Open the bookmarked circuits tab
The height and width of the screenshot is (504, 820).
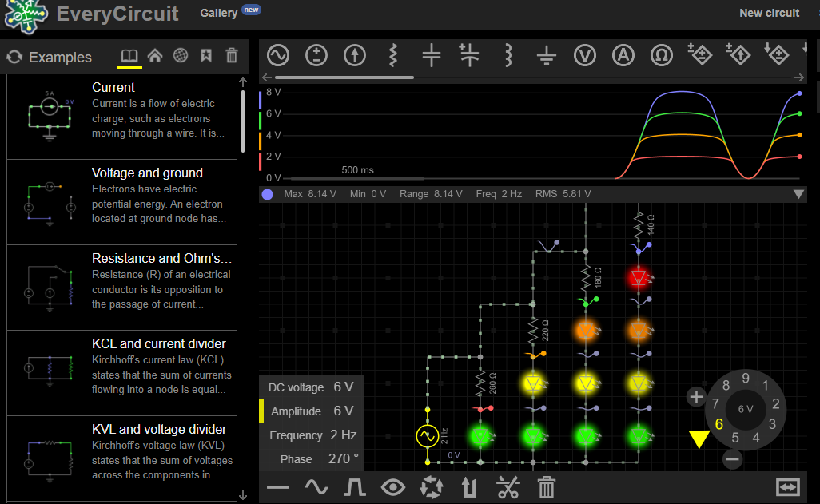(206, 55)
